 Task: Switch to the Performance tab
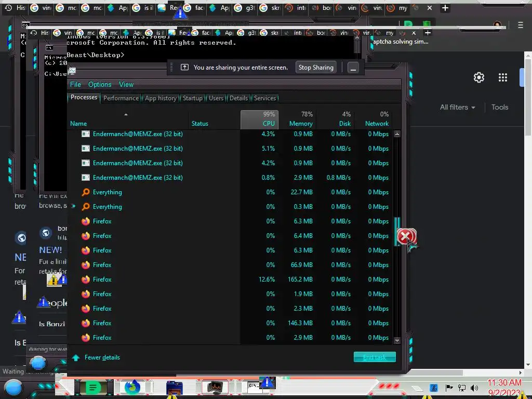pos(121,98)
